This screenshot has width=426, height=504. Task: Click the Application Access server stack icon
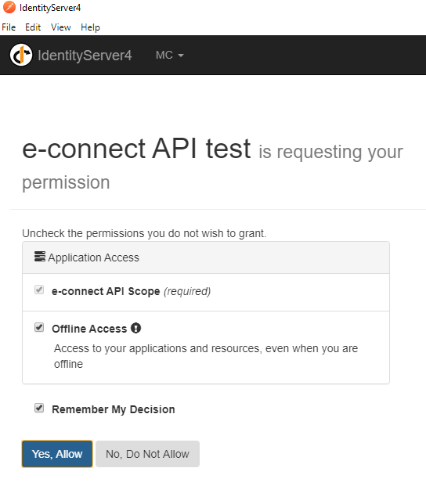point(40,257)
